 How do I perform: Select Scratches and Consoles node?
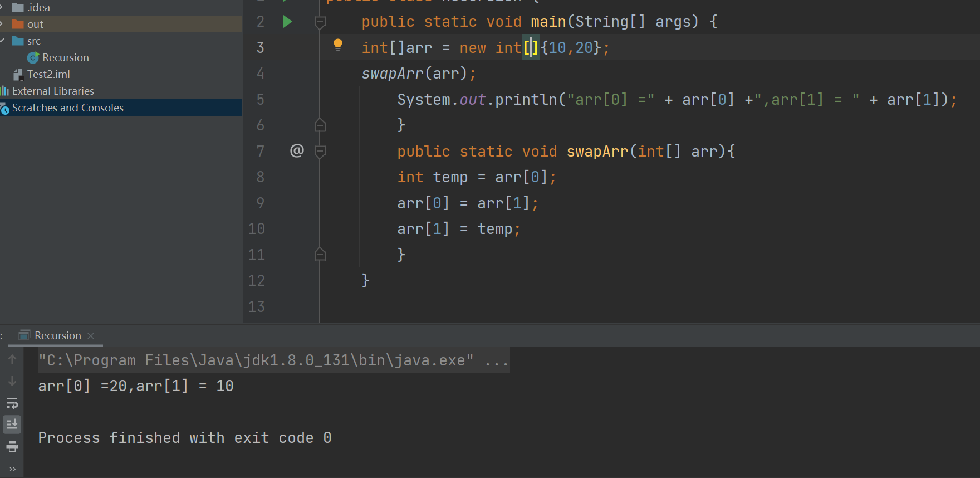click(x=68, y=108)
